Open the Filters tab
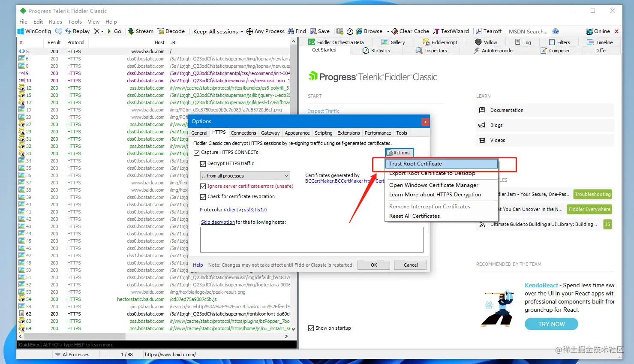The height and width of the screenshot is (364, 634). 559,42
